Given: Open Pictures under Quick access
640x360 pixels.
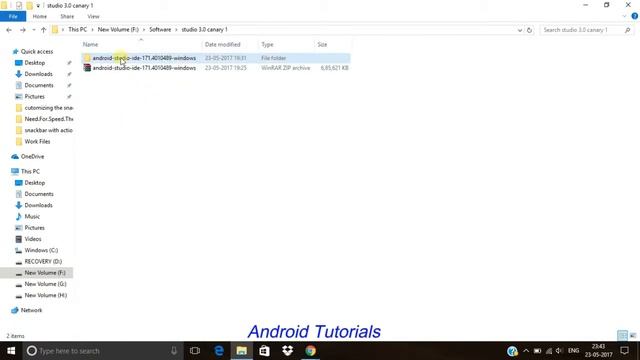Looking at the screenshot, I should [x=34, y=97].
